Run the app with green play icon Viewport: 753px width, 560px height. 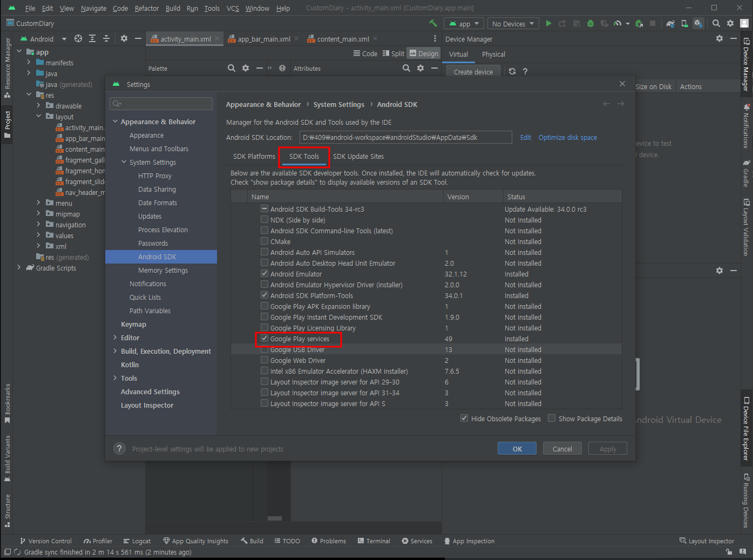coord(548,23)
